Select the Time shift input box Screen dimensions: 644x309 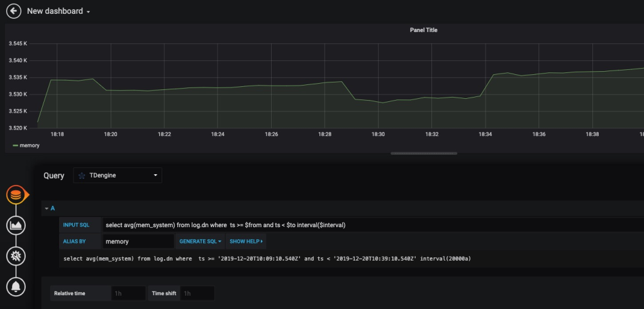(197, 293)
